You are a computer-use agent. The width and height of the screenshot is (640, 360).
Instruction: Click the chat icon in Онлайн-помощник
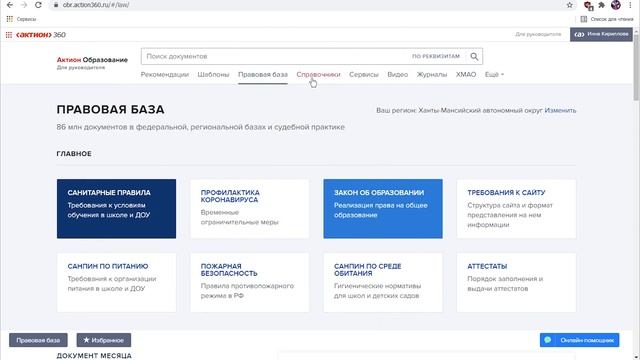tap(548, 340)
